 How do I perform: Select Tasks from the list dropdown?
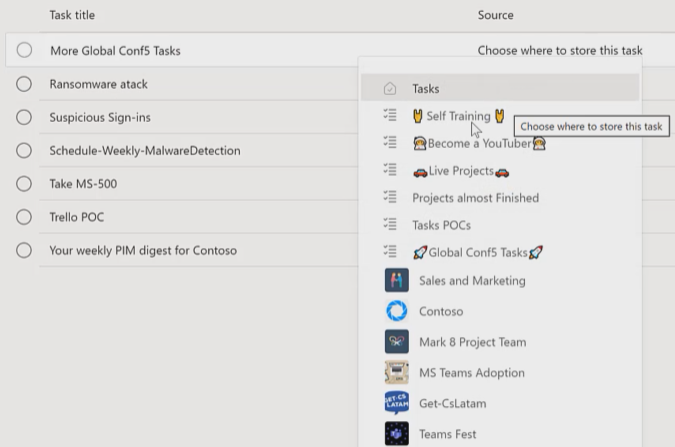tap(500, 88)
